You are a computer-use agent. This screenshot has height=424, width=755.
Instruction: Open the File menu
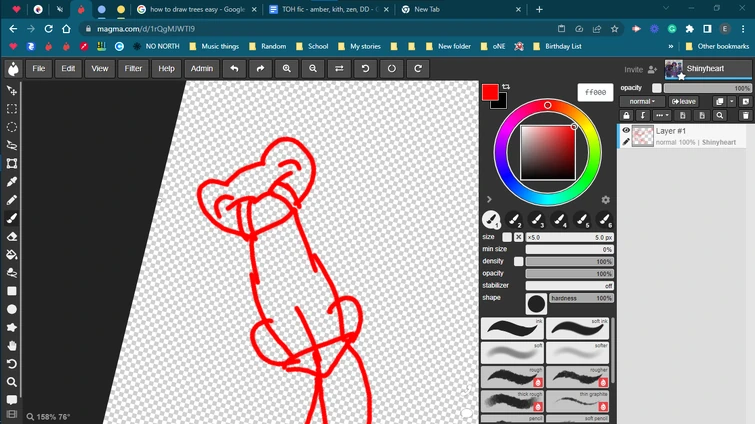coord(39,69)
